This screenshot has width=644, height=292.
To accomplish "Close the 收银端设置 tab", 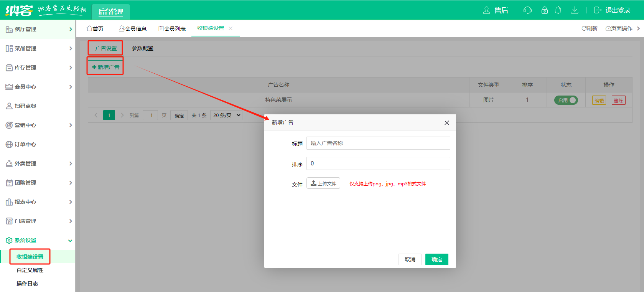I will coord(231,28).
